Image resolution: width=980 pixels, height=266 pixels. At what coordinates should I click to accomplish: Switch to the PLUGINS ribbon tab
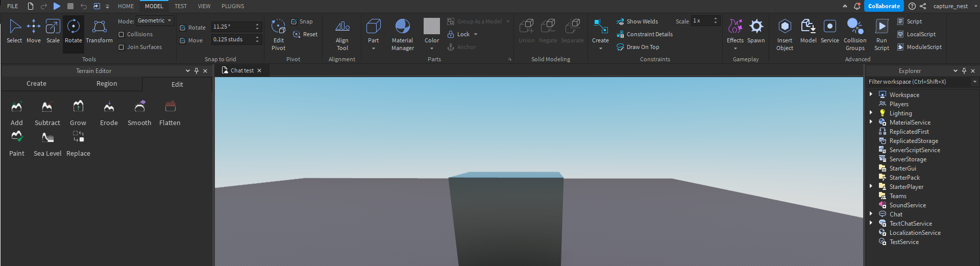coord(233,6)
